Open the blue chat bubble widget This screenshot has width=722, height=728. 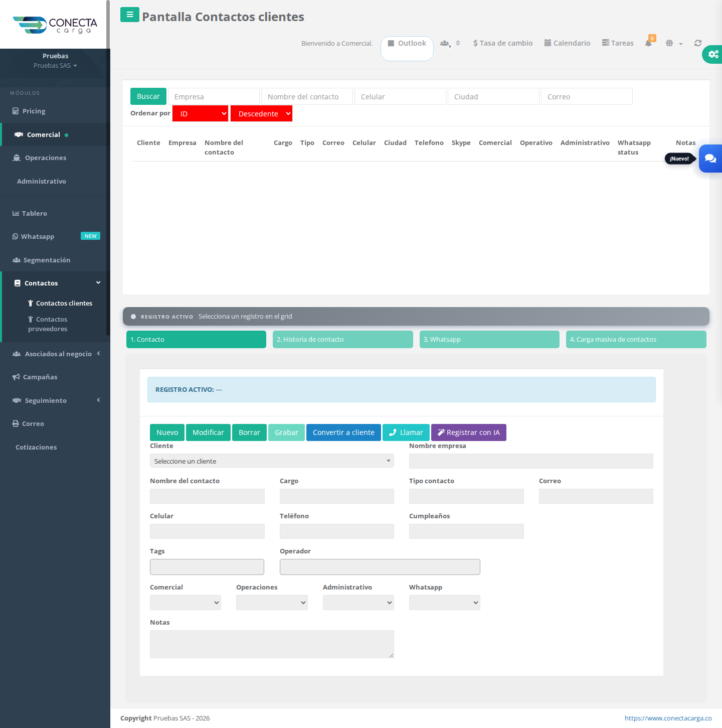tap(710, 159)
